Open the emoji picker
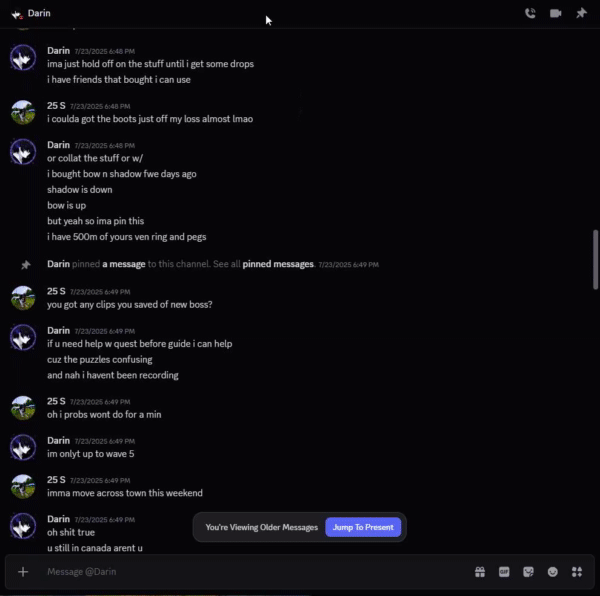600x596 pixels. [553, 572]
